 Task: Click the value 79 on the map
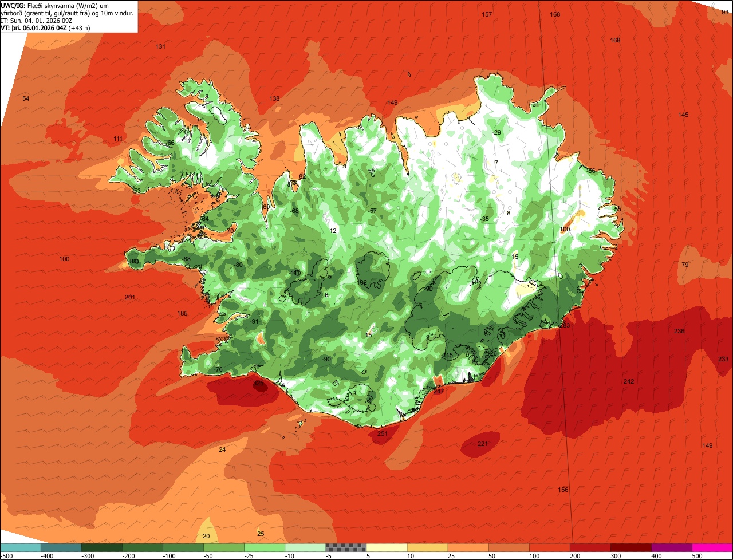click(x=685, y=265)
